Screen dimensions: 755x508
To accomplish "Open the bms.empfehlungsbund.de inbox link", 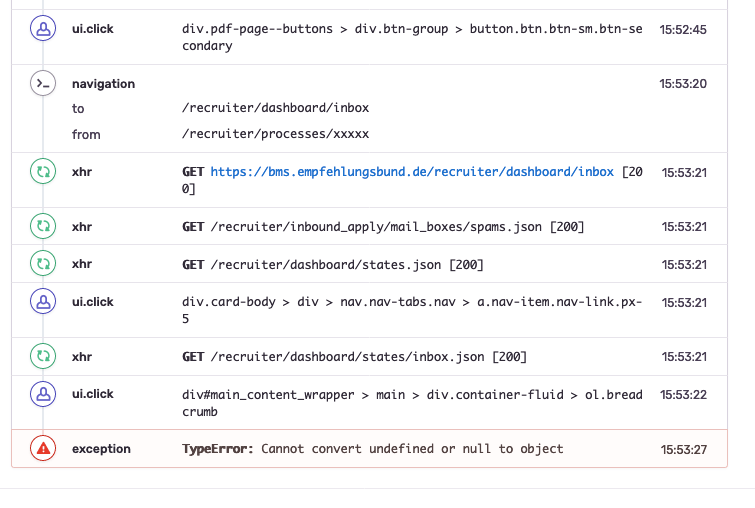I will (x=412, y=172).
